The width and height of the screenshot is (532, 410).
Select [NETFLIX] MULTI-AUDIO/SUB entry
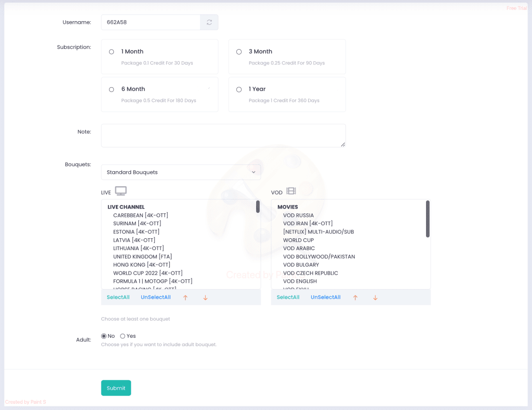tap(318, 232)
